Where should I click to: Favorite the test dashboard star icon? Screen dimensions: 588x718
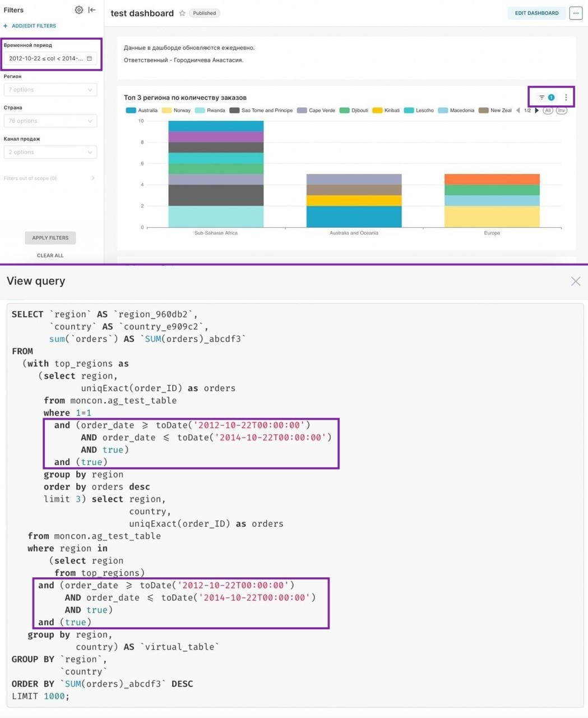(x=182, y=13)
